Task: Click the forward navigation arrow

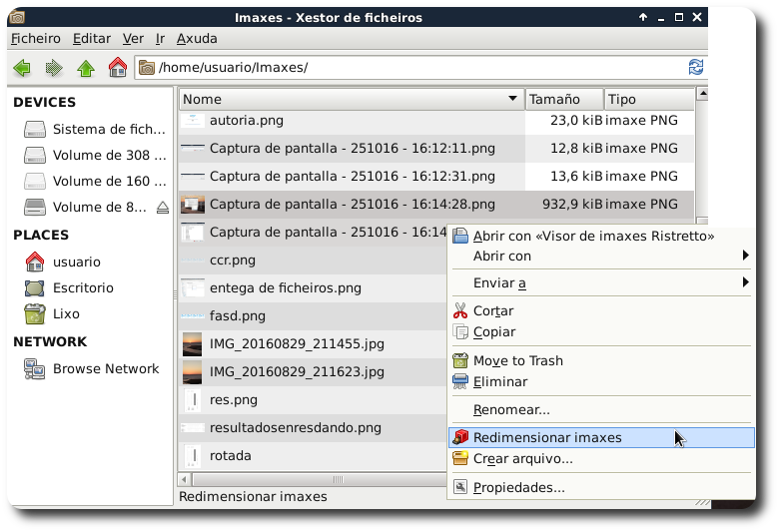Action: pos(54,68)
